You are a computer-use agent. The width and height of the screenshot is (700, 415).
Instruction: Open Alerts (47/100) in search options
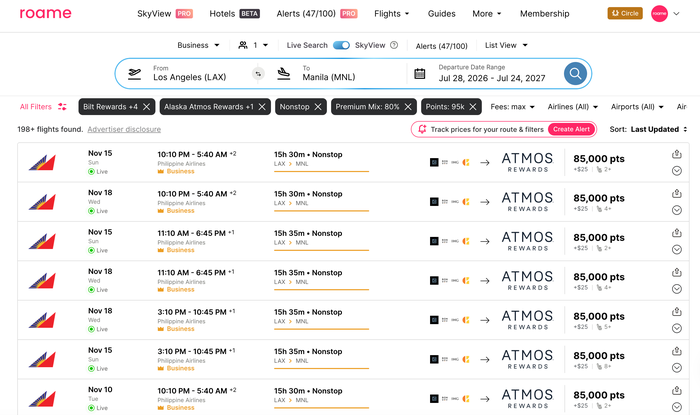[x=442, y=46]
